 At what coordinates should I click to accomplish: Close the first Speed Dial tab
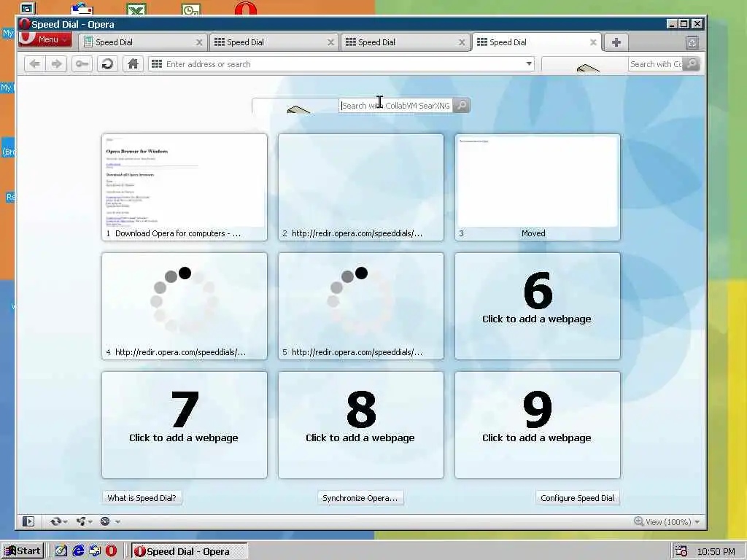(199, 42)
